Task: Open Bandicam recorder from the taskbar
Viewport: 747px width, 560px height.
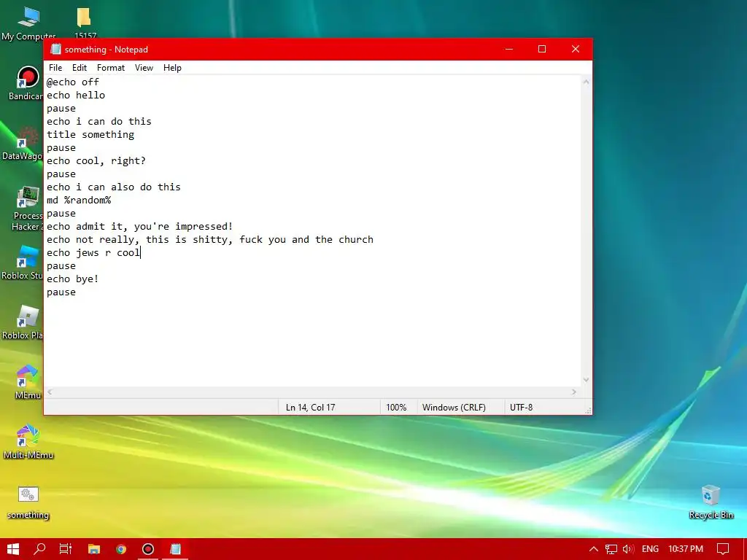Action: pos(148,549)
